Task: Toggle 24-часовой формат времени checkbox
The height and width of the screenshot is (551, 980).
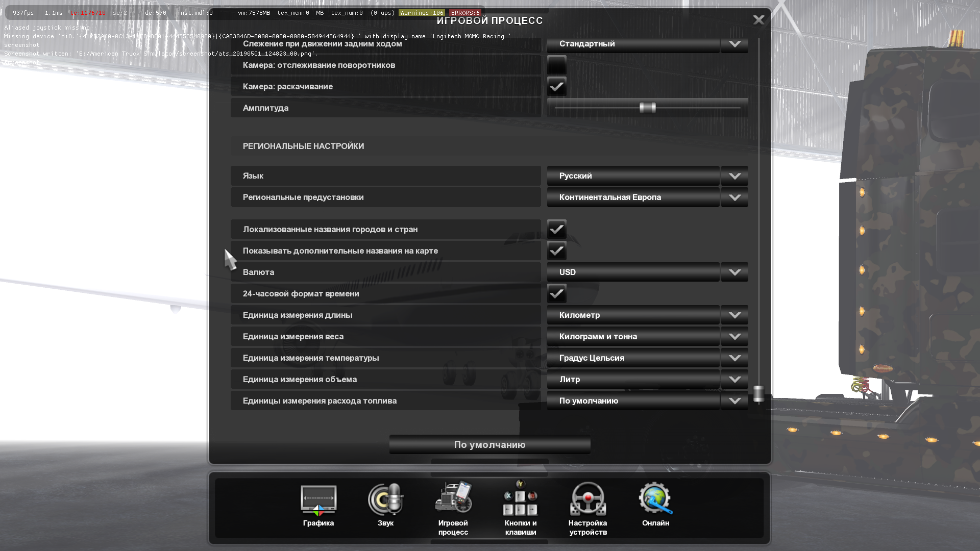Action: pyautogui.click(x=556, y=294)
